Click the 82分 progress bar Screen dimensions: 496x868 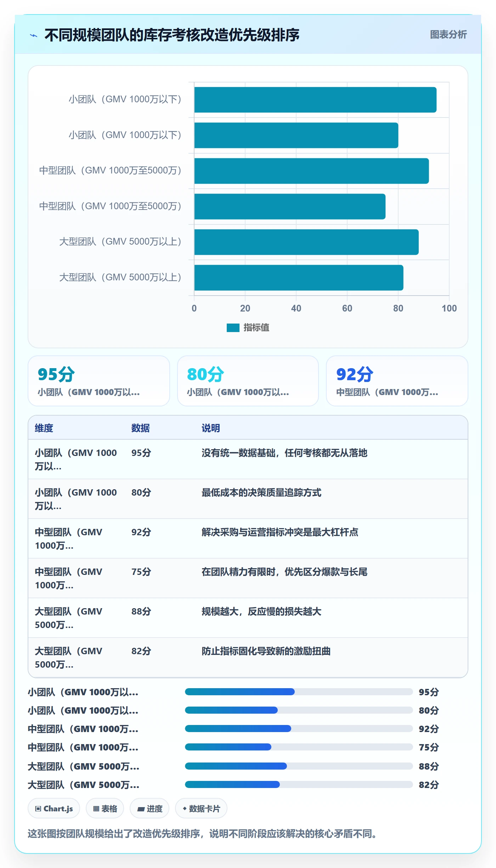pyautogui.click(x=299, y=784)
